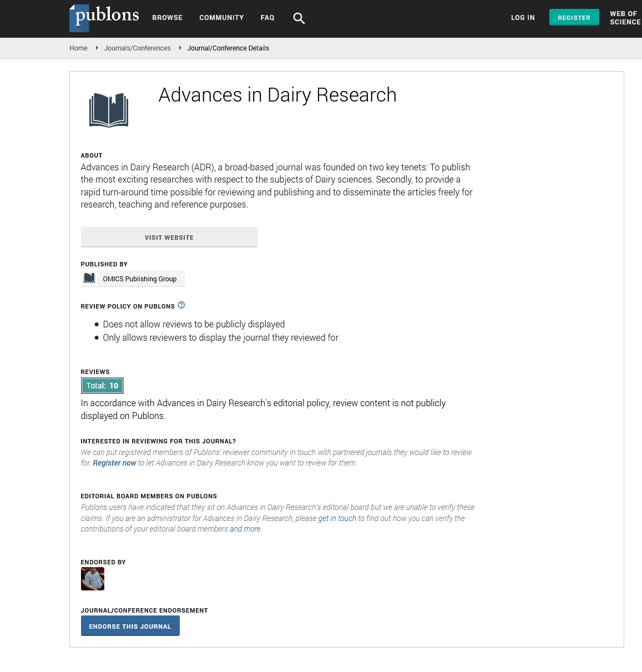
Task: Click the Publons logo
Action: [104, 17]
